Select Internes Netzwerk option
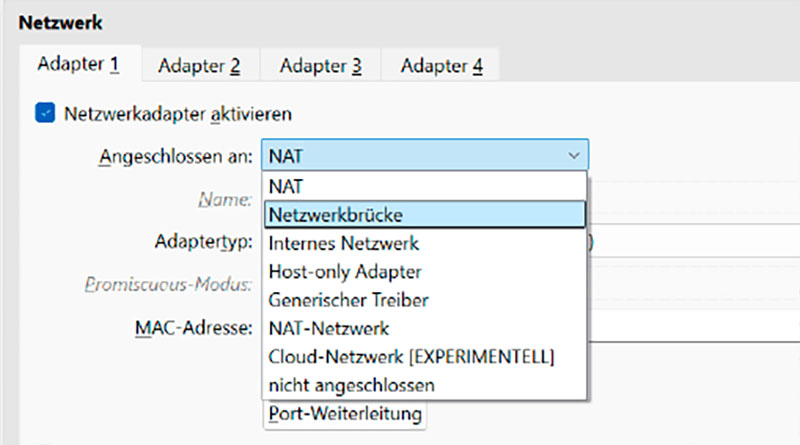800x445 pixels. click(424, 243)
